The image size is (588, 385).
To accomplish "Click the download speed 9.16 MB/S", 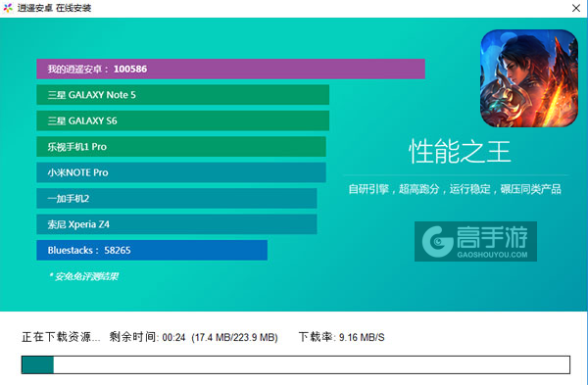I will 362,337.
